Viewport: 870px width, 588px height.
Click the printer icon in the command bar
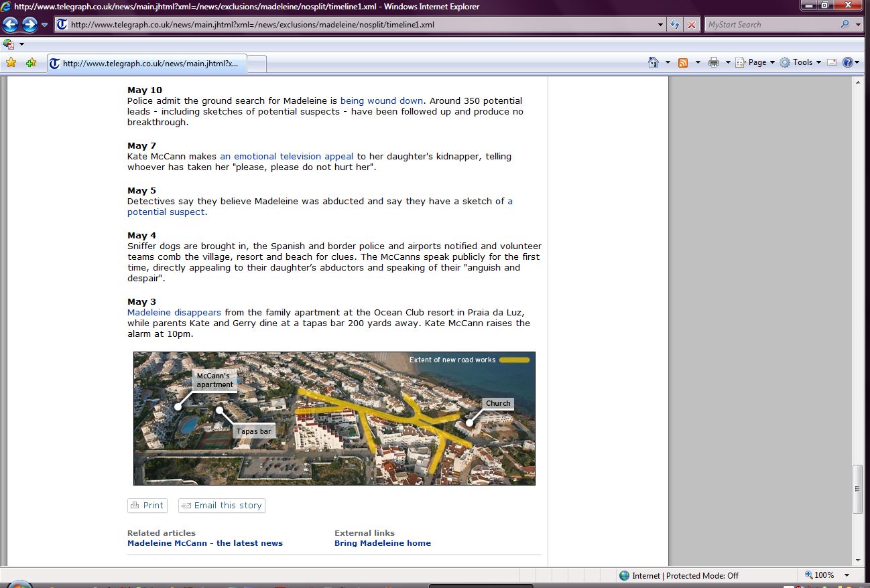(713, 62)
